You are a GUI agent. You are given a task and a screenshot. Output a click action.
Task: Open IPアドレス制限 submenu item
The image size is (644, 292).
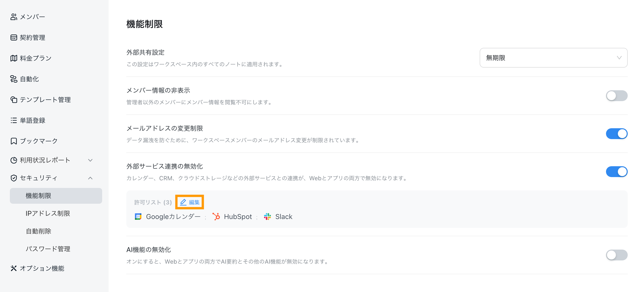coord(48,213)
